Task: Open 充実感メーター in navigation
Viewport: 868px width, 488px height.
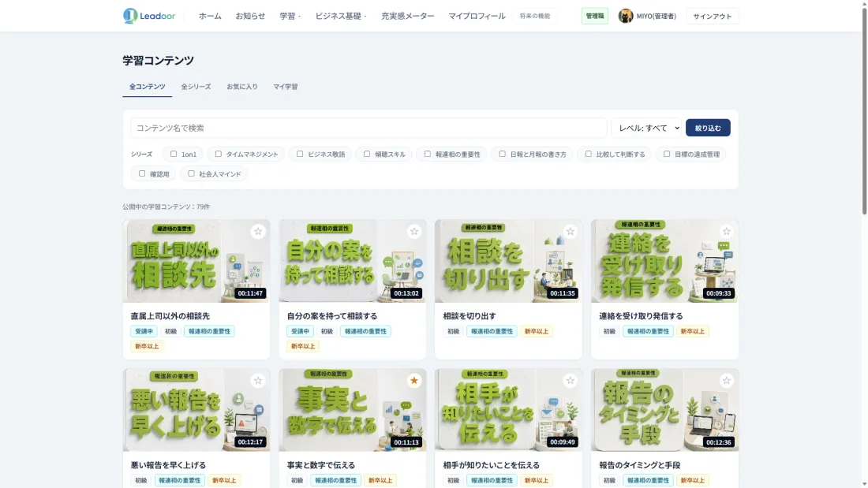Action: [x=407, y=16]
